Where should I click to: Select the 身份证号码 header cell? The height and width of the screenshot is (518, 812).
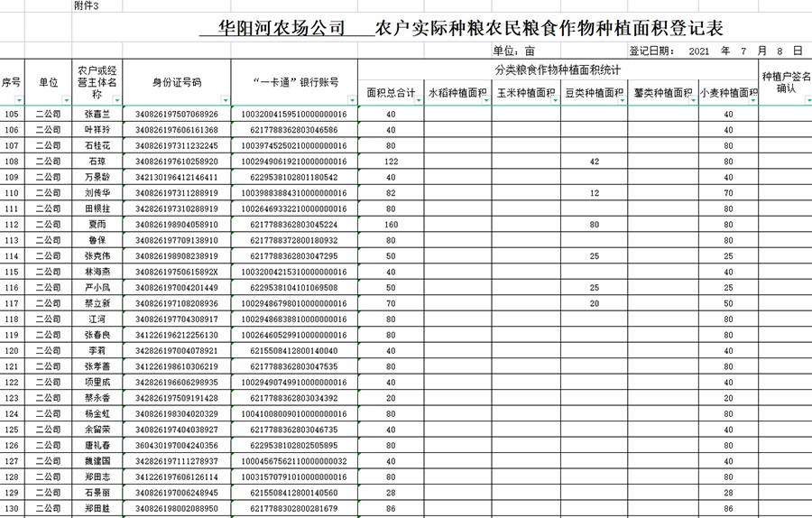177,82
